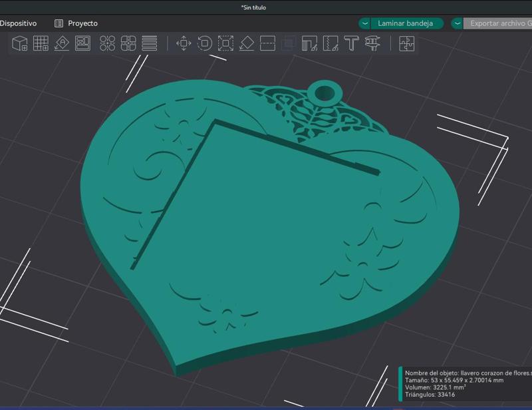Screen dimensions: 532x410
Task: Select the Text shape tool
Action: (352, 43)
